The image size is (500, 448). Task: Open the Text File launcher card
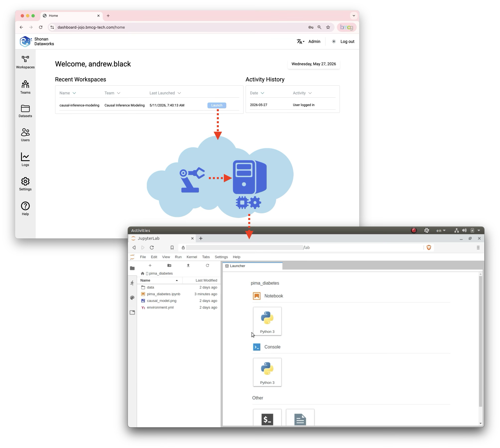(300, 417)
